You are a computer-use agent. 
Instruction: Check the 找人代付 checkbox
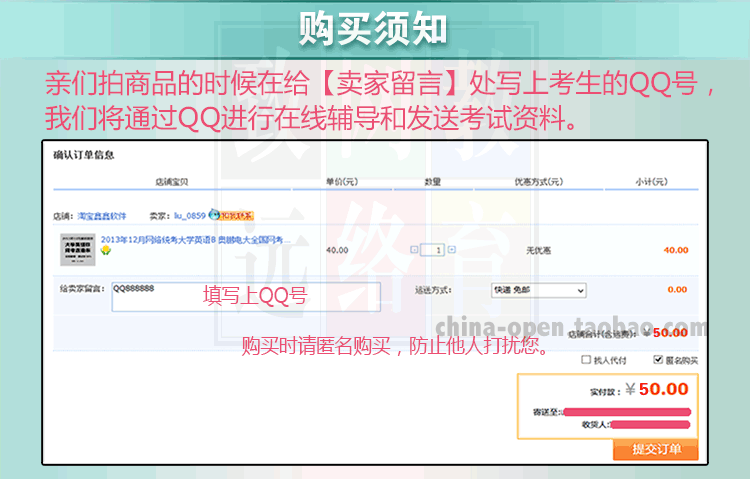tap(586, 359)
